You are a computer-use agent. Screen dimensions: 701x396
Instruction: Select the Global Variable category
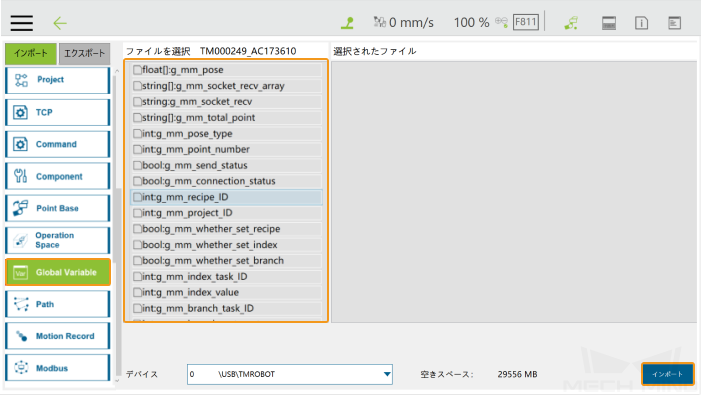point(58,272)
